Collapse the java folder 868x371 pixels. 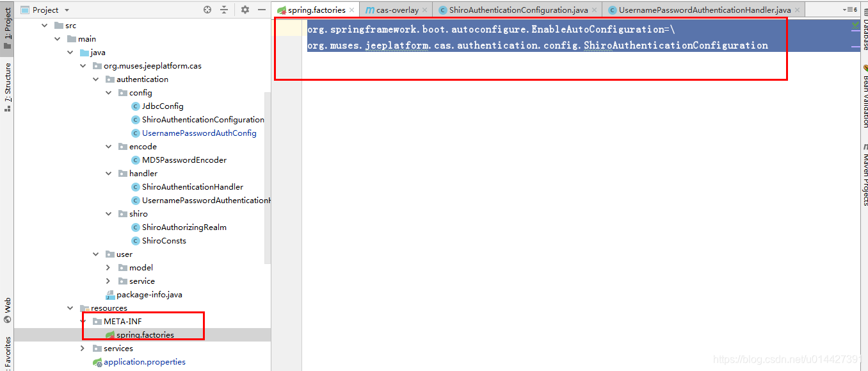click(x=70, y=53)
